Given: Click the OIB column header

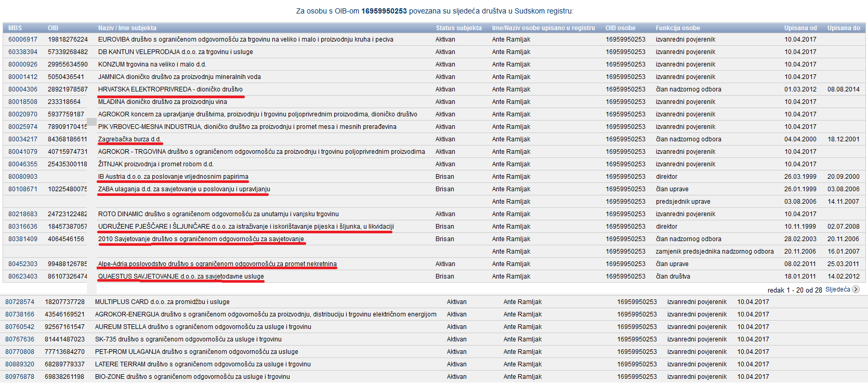Looking at the screenshot, I should (x=53, y=28).
